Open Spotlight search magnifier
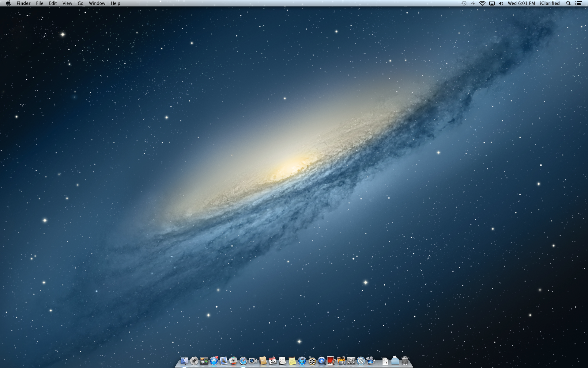This screenshot has width=588, height=368. click(568, 3)
